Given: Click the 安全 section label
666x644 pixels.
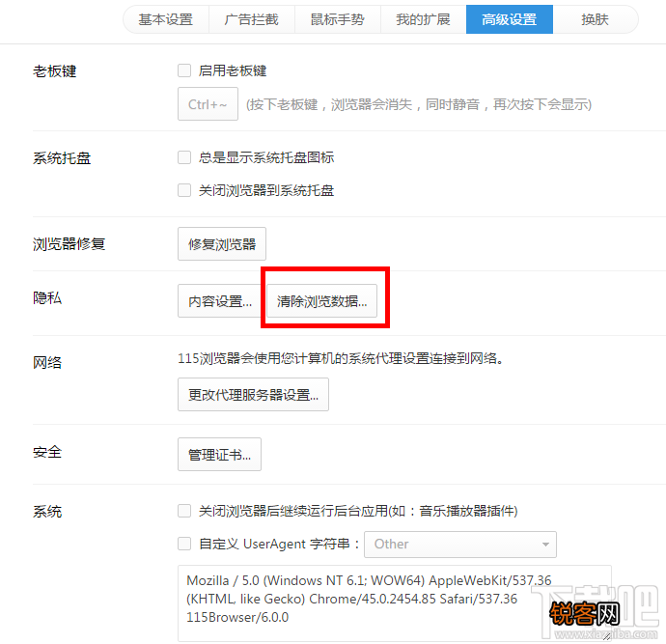Looking at the screenshot, I should click(x=47, y=452).
